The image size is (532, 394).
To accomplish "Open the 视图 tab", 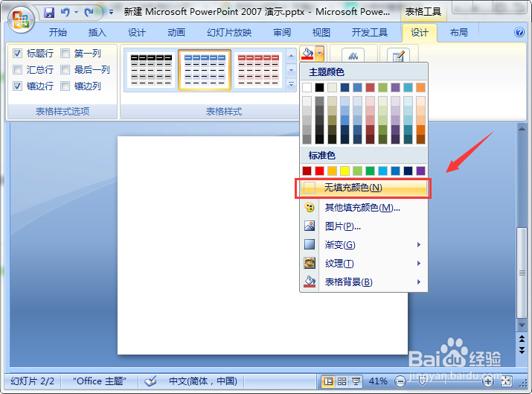I will pyautogui.click(x=321, y=32).
